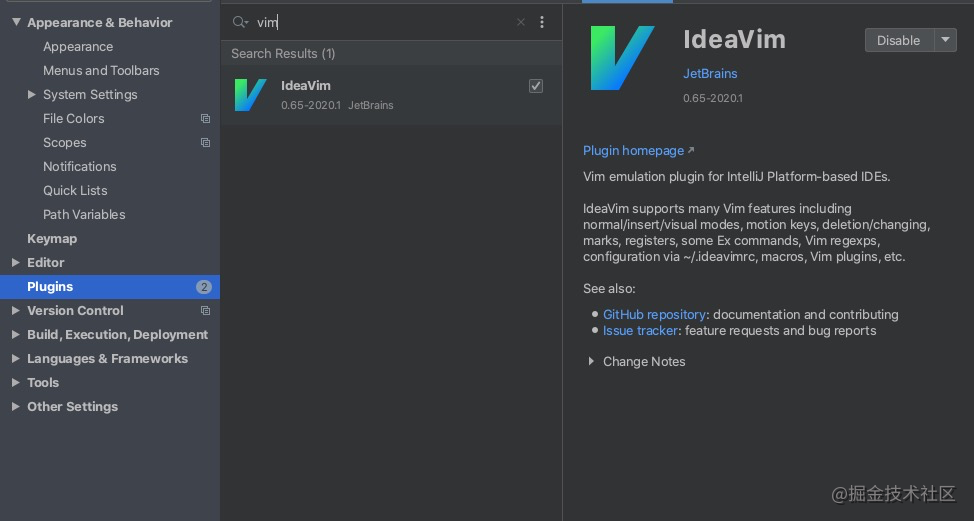Image resolution: width=974 pixels, height=521 pixels.
Task: Open the three-dot plugin options menu
Action: point(542,22)
